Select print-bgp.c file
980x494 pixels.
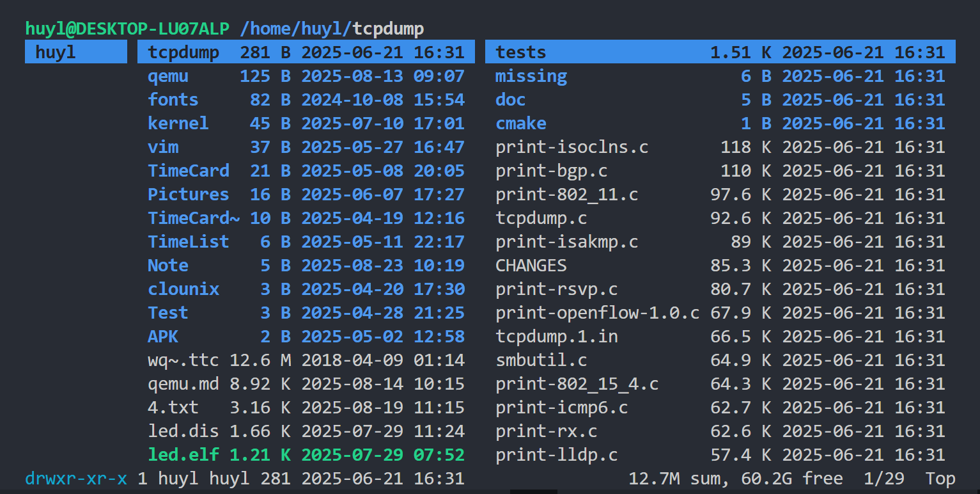click(x=720, y=171)
